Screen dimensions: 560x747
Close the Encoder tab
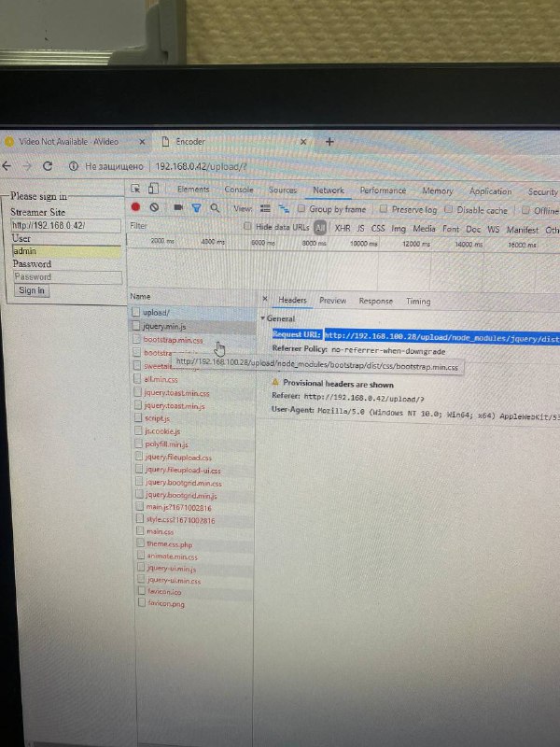[x=302, y=142]
